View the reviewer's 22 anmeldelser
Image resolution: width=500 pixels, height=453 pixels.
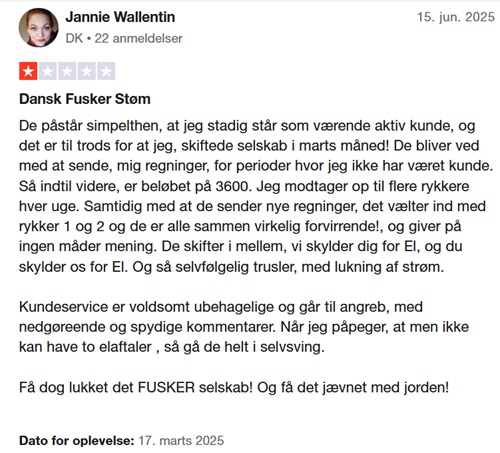[138, 39]
